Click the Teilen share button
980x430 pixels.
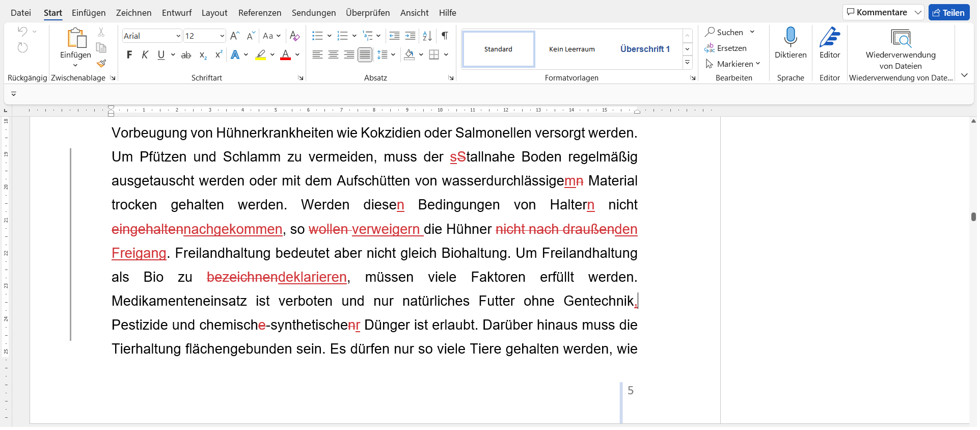tap(948, 13)
